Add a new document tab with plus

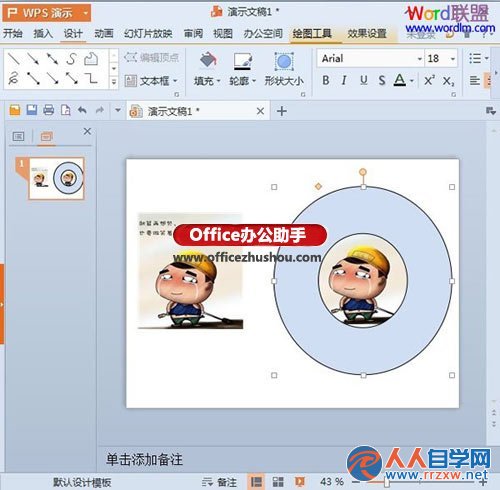click(282, 111)
